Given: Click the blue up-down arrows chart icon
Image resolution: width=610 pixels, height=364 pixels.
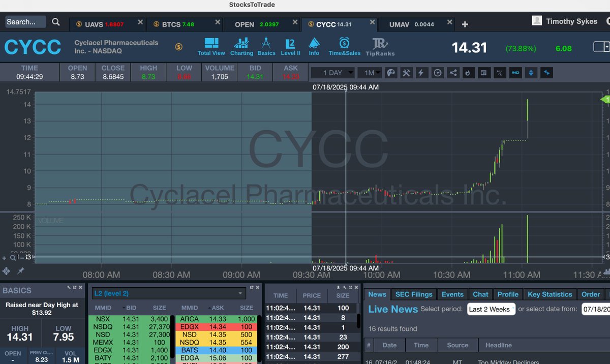Looking at the screenshot, I should (531, 73).
